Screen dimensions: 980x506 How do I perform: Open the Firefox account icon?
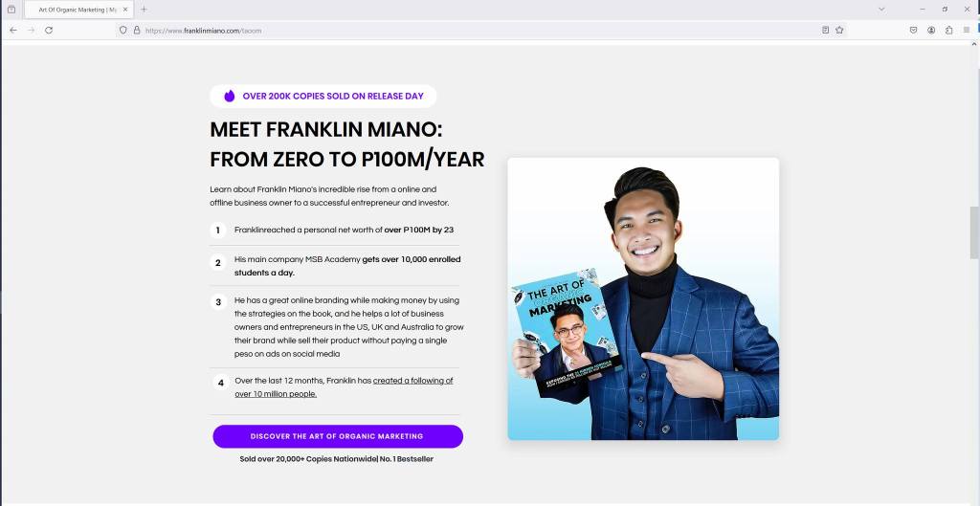pos(931,30)
